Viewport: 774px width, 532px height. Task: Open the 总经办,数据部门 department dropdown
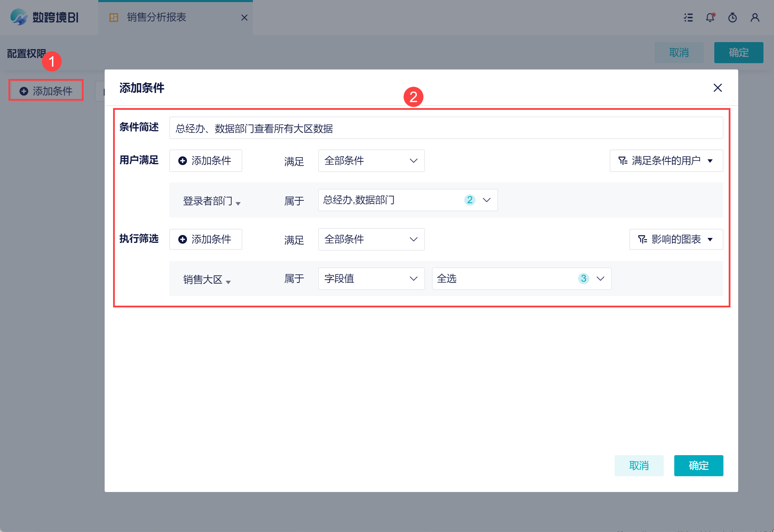click(407, 200)
